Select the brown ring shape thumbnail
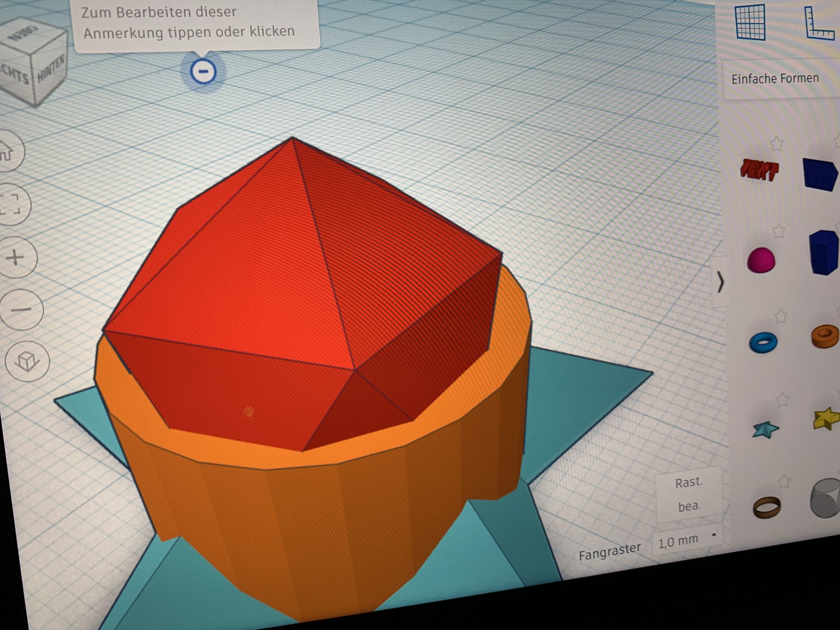The height and width of the screenshot is (630, 840). pos(766,507)
